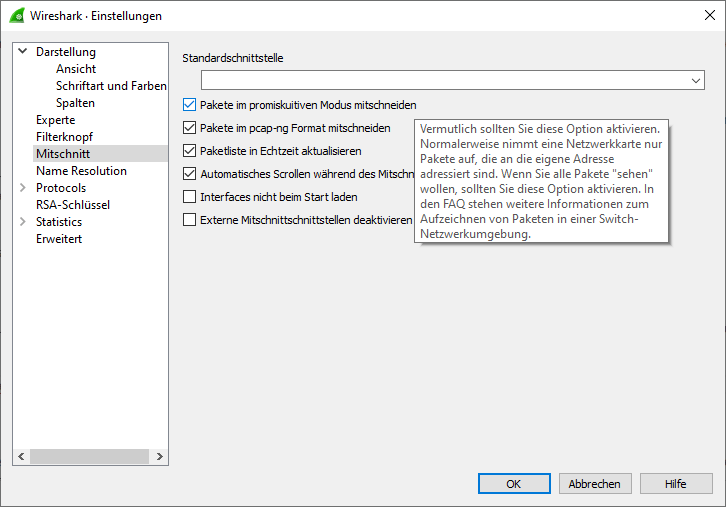Click the Standardschnittstelle label
Viewport: 726px width, 507px height.
coord(232,58)
